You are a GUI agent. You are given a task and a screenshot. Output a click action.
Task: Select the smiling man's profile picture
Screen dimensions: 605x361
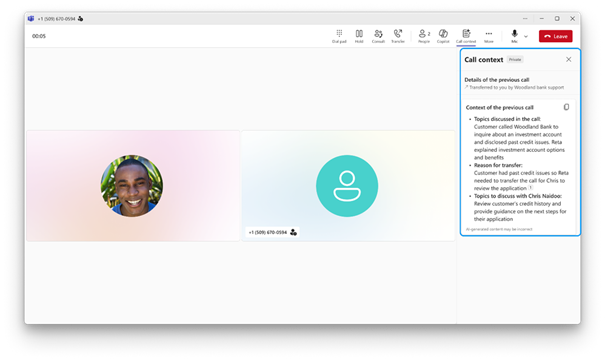(132, 186)
